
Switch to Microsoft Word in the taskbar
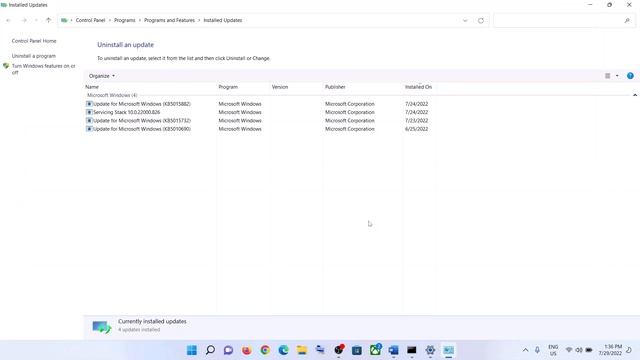click(x=393, y=350)
